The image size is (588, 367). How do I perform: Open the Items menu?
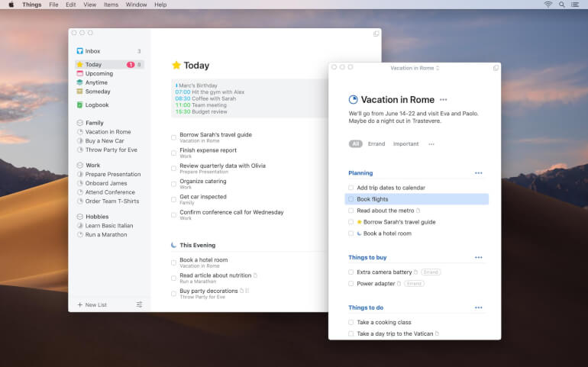tap(111, 5)
